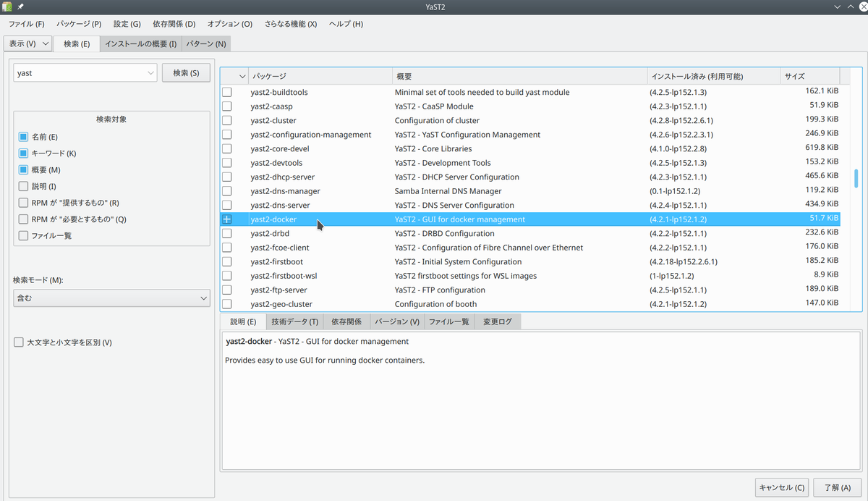Sort by インストール済み (利用可能) column header
This screenshot has width=868, height=501.
pos(714,76)
